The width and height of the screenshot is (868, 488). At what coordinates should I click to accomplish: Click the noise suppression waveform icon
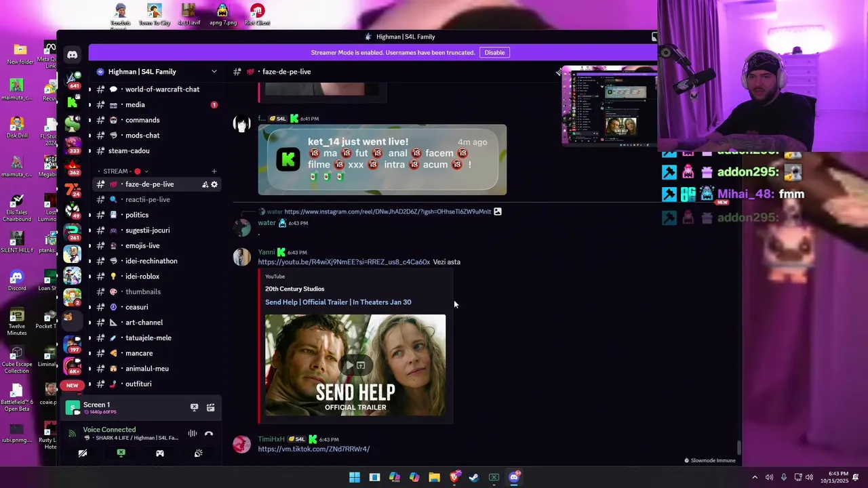point(193,433)
